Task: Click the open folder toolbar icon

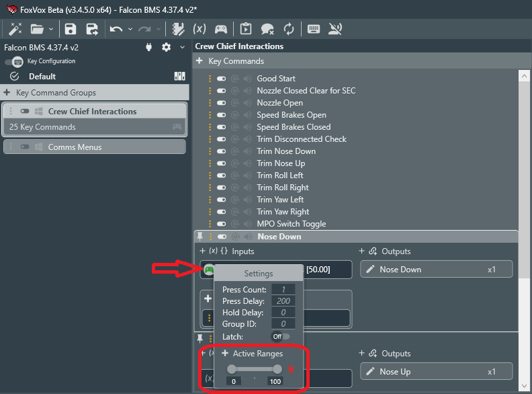Action: 37,29
